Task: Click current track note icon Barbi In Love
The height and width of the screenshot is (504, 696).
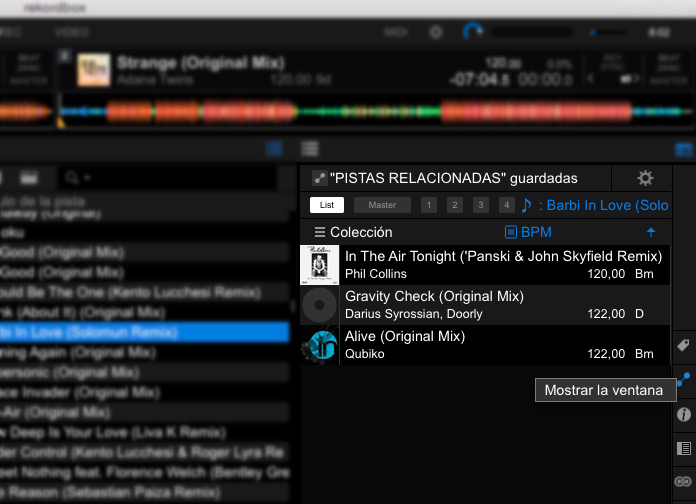Action: 526,205
